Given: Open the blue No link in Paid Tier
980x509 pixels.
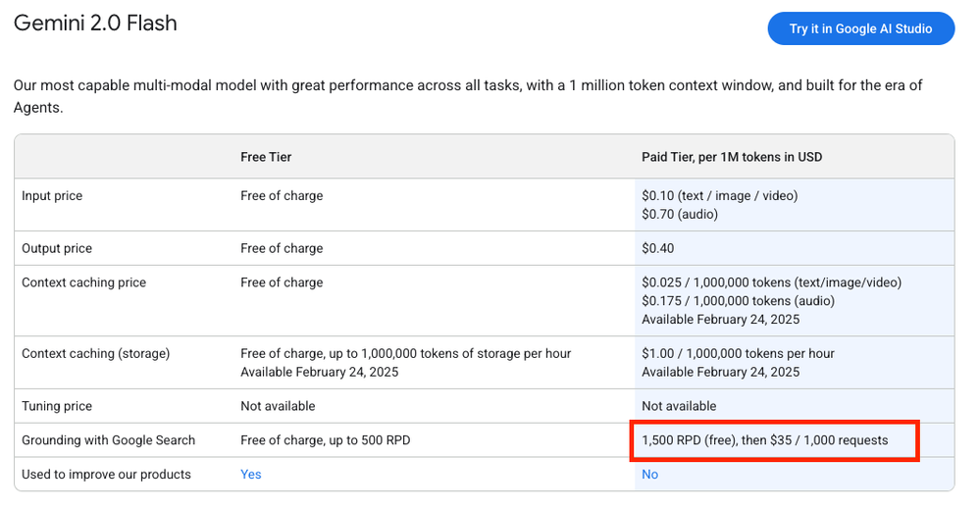Looking at the screenshot, I should 649,474.
